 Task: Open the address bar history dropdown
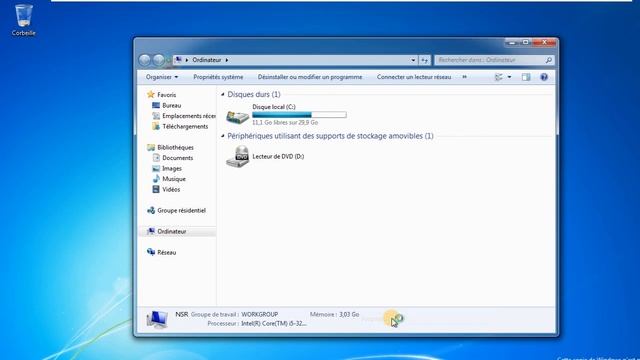[x=413, y=60]
